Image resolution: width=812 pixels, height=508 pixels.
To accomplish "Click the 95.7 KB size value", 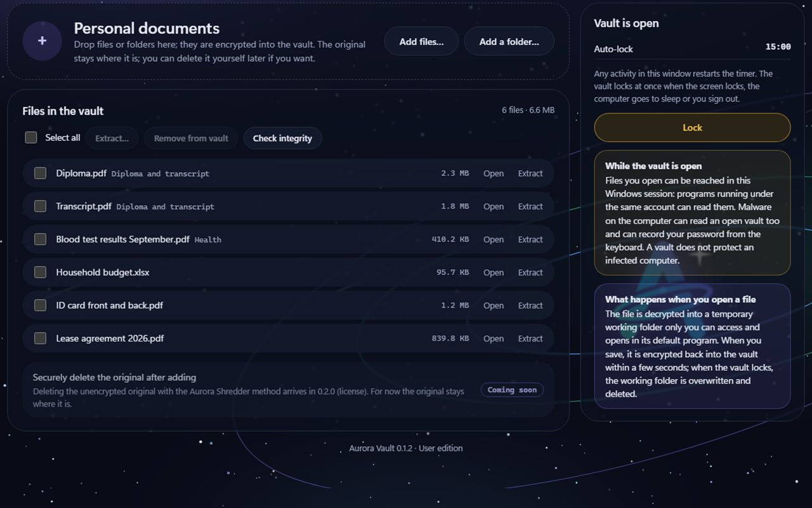I will pos(453,272).
